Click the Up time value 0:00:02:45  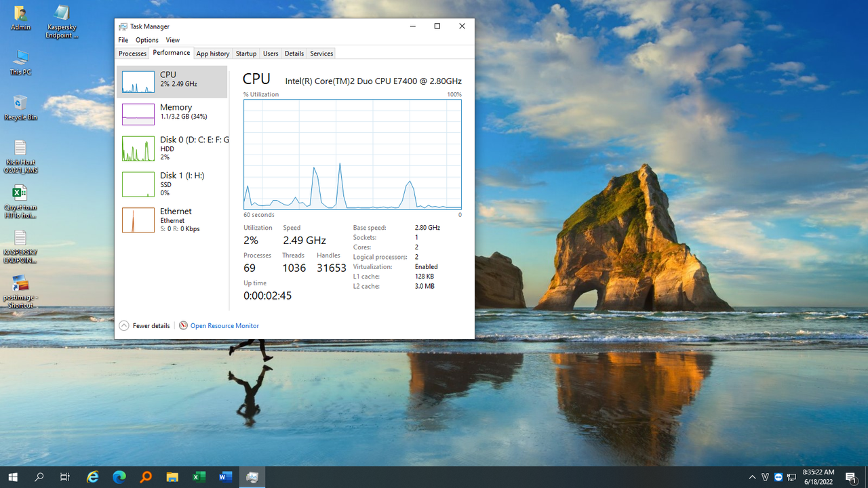(267, 296)
